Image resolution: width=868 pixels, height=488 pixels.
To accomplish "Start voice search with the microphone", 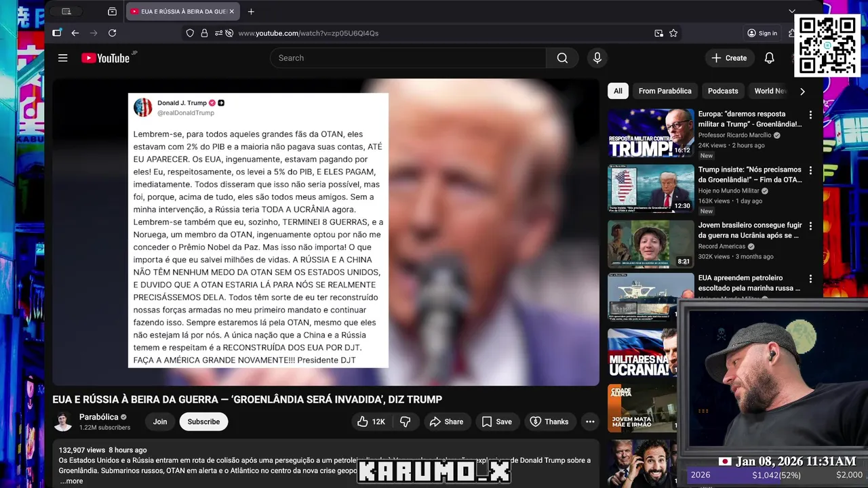I will click(597, 58).
